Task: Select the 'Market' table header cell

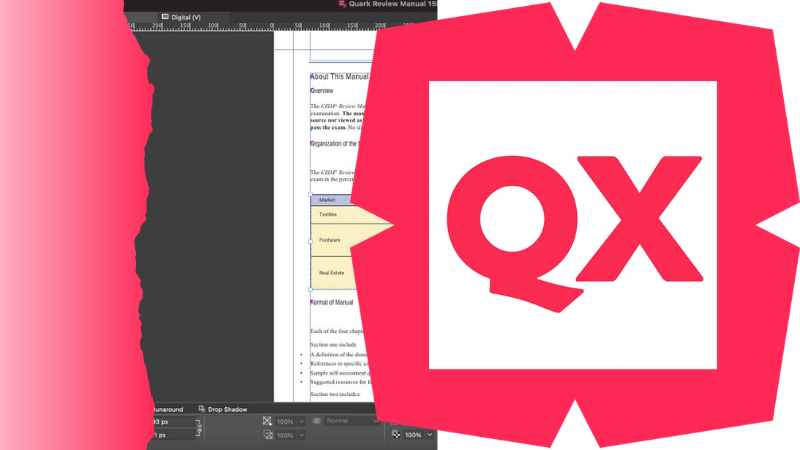Action: (x=331, y=200)
